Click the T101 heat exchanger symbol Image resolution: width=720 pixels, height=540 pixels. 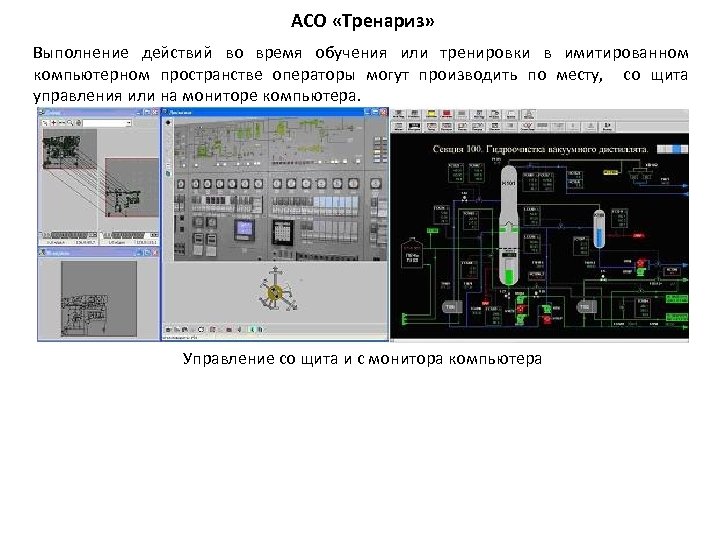tap(451, 307)
